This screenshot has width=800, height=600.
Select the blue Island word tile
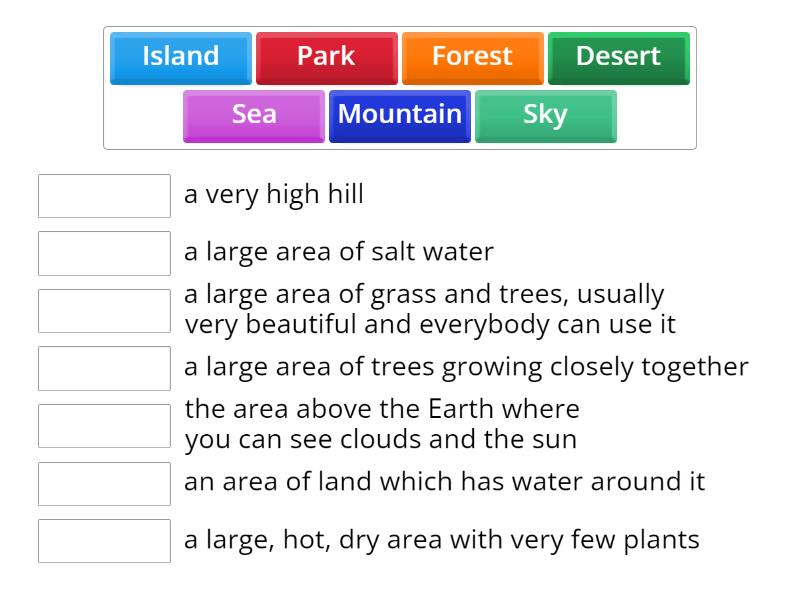tap(181, 58)
